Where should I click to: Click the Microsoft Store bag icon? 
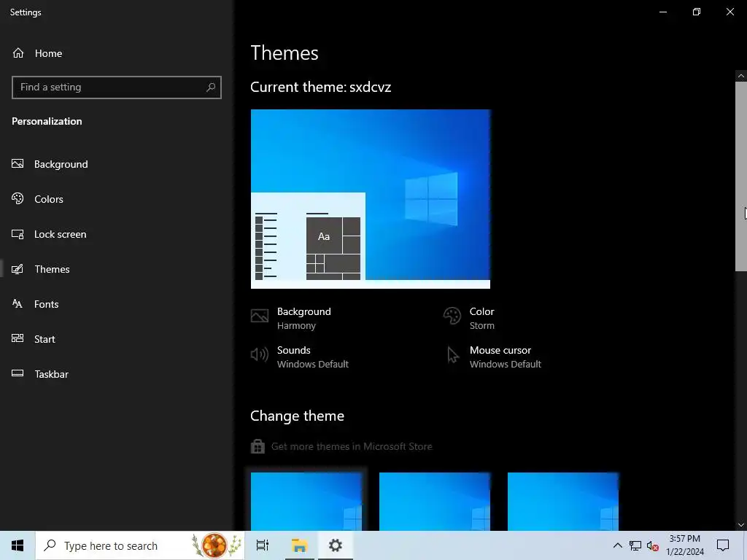tap(258, 446)
